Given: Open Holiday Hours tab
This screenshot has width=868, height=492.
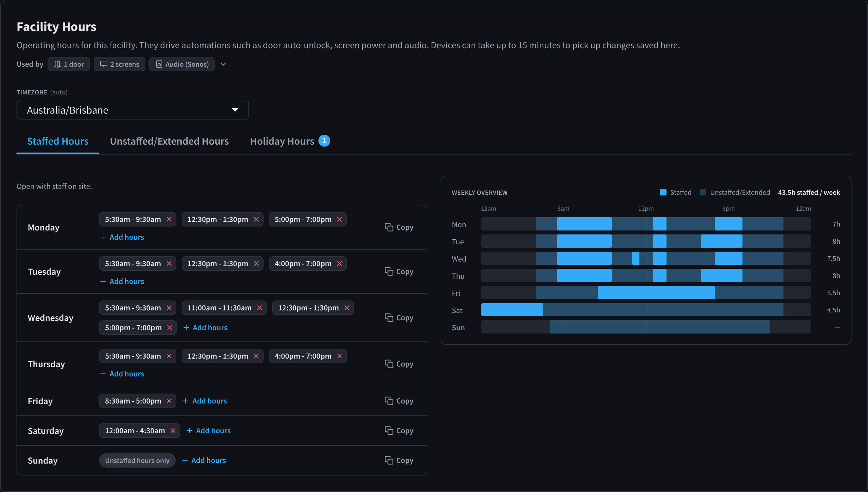Looking at the screenshot, I should (x=290, y=141).
